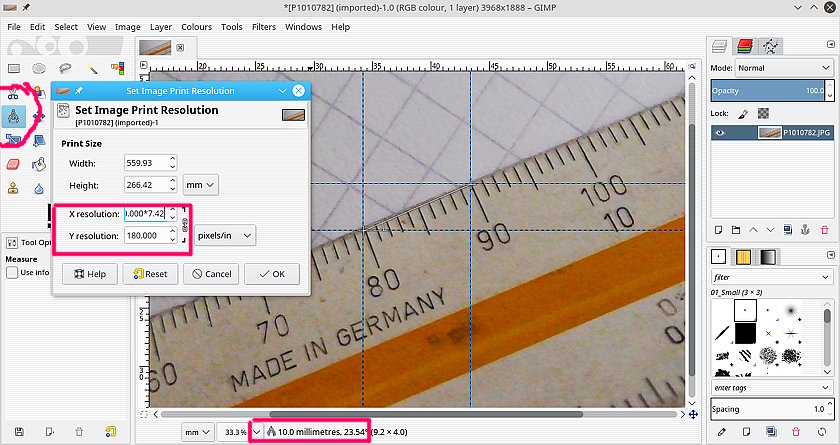Click the OK button
Image resolution: width=840 pixels, height=445 pixels.
272,274
